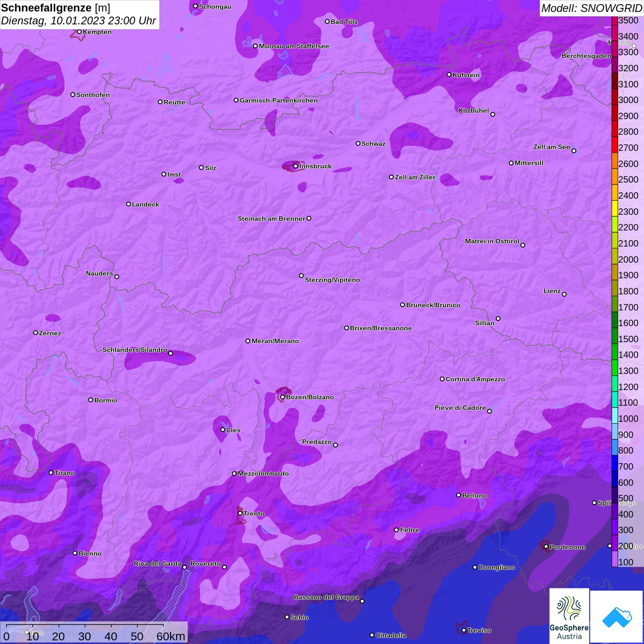644x644 pixels.
Task: Click the 2700 m red legend swatch
Action: click(615, 144)
